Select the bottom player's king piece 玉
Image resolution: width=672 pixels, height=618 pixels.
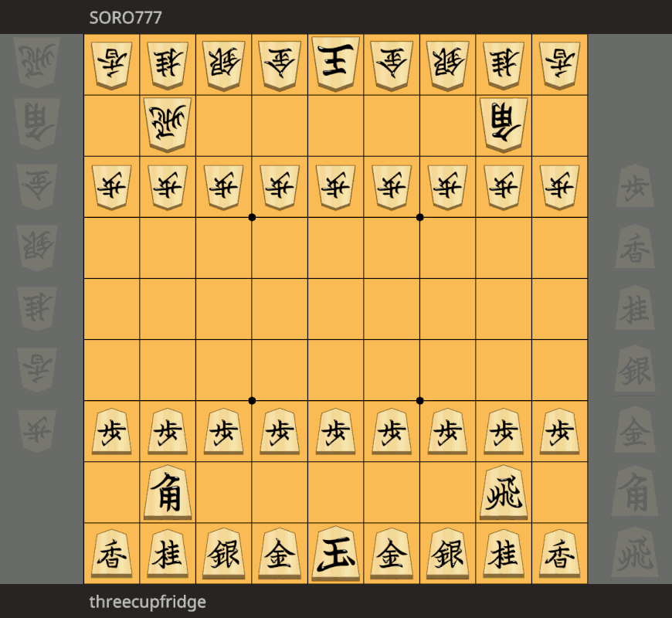[335, 553]
